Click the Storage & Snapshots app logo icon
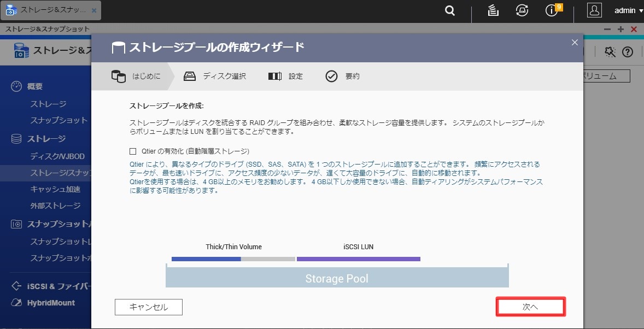 (21, 50)
